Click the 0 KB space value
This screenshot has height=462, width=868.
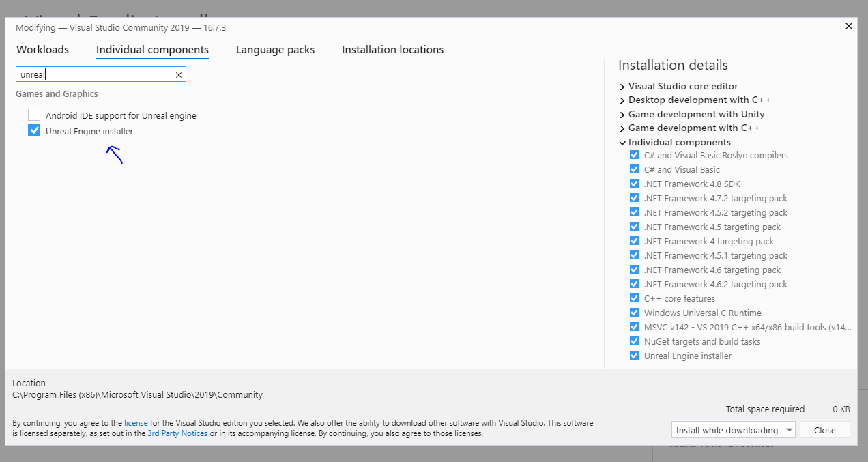point(841,409)
